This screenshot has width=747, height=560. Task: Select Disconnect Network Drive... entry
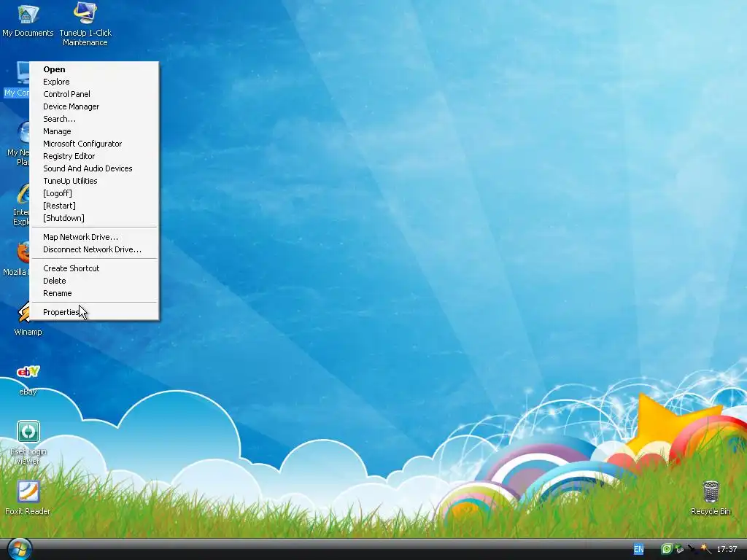[94, 249]
